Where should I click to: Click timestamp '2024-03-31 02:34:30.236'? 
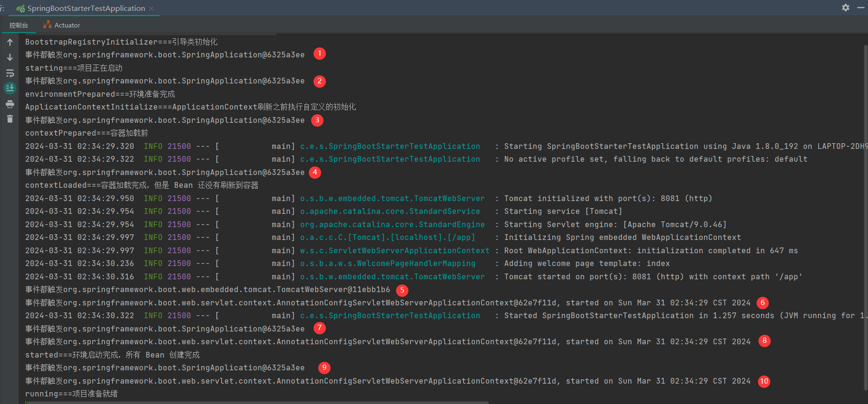click(80, 264)
